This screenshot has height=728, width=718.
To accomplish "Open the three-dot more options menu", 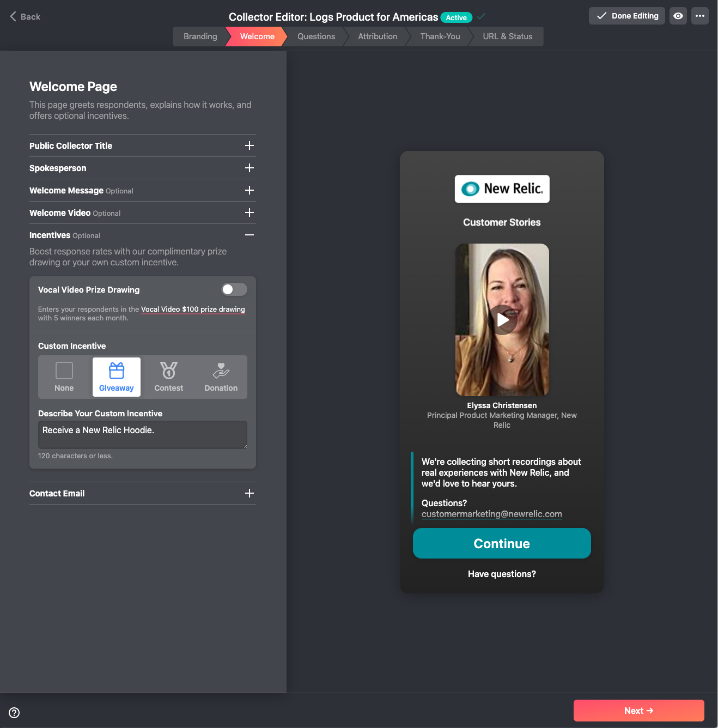I will pos(700,16).
